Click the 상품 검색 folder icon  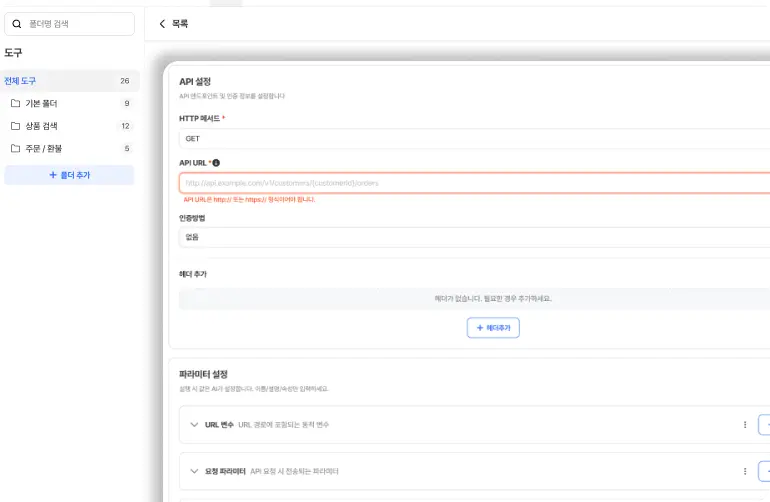coord(16,126)
